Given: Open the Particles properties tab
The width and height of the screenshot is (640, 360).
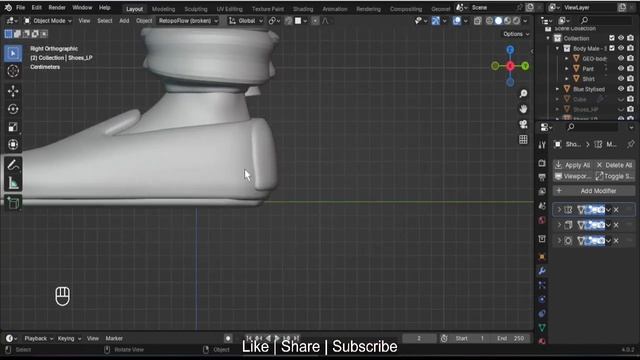Looking at the screenshot, I should tap(542, 285).
